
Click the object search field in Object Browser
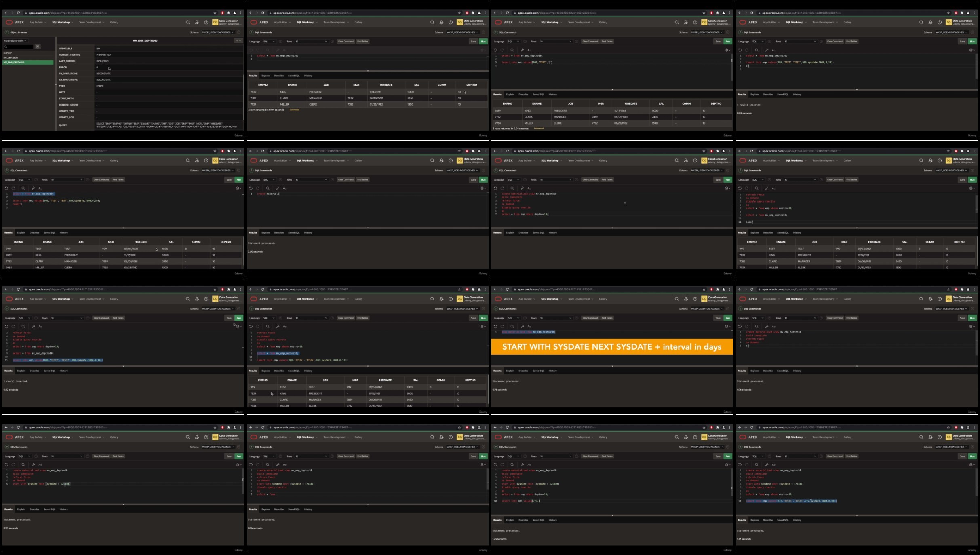tap(18, 46)
